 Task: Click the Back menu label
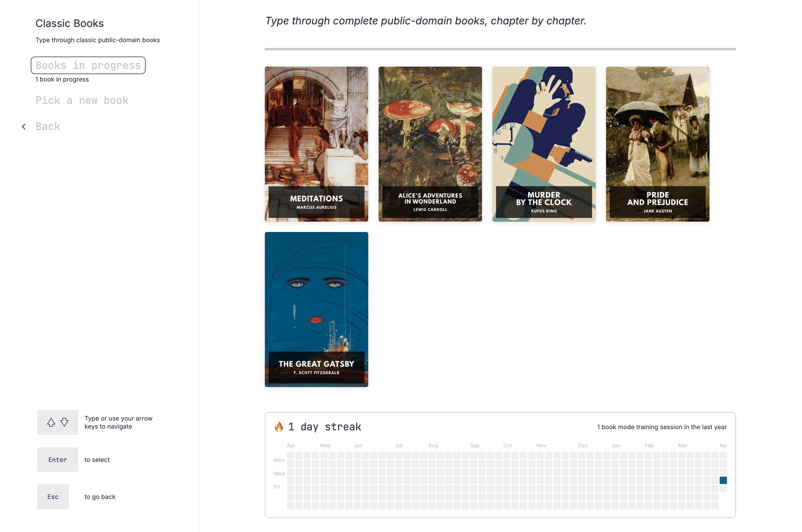48,126
